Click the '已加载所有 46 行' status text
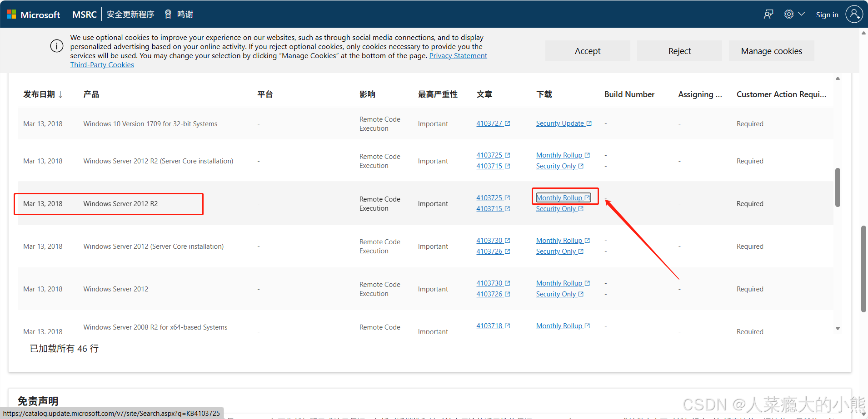 point(64,349)
